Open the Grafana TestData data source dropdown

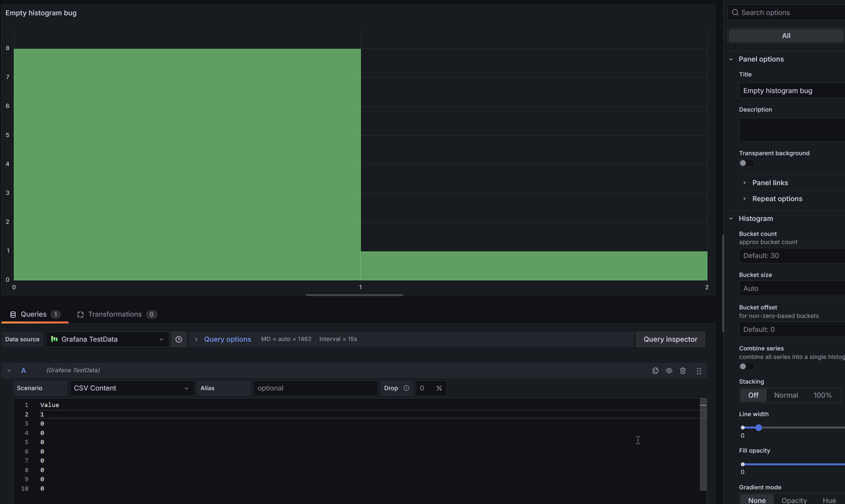tap(107, 339)
